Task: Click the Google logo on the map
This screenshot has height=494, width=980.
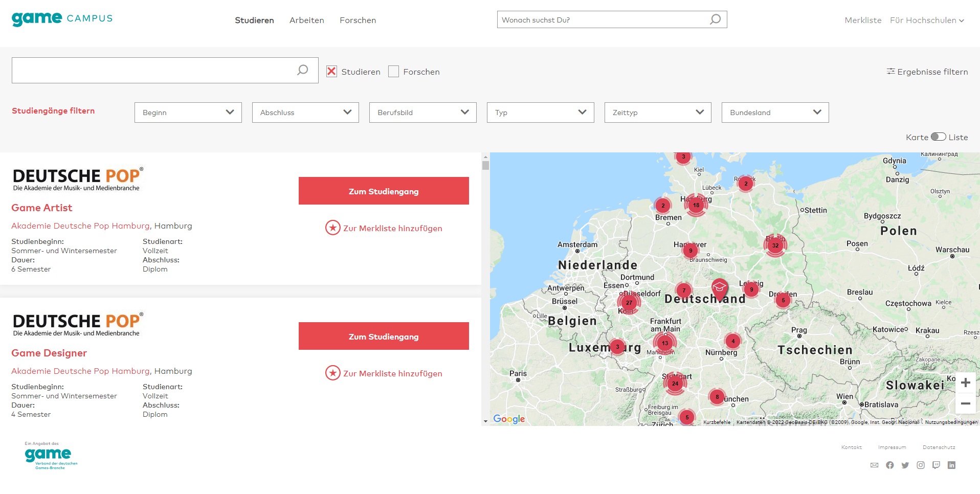Action: [x=509, y=419]
